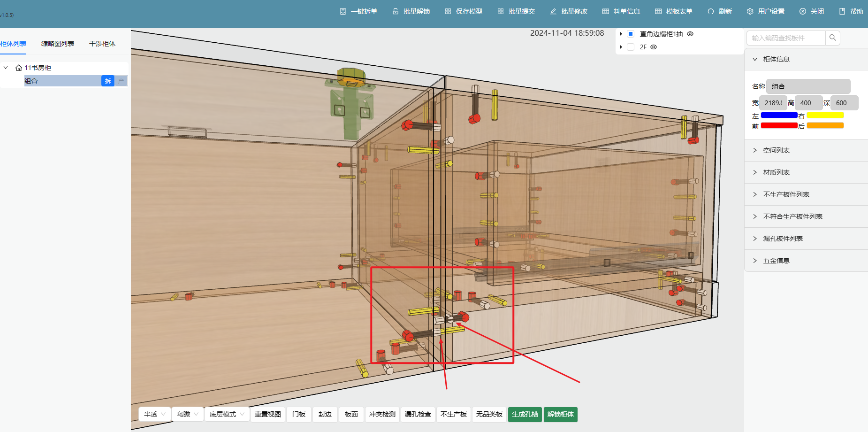Click the save model (保存模型) toolbar item
The height and width of the screenshot is (432, 868).
[464, 11]
